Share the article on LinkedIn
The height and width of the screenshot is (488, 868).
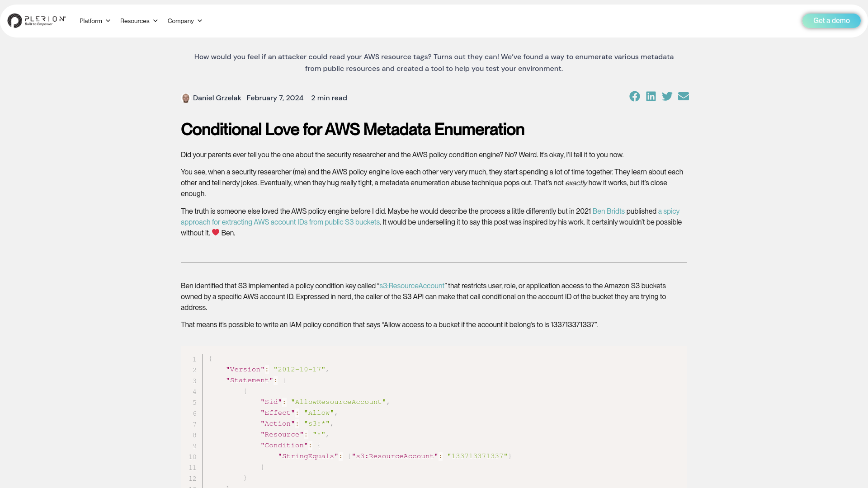click(651, 96)
